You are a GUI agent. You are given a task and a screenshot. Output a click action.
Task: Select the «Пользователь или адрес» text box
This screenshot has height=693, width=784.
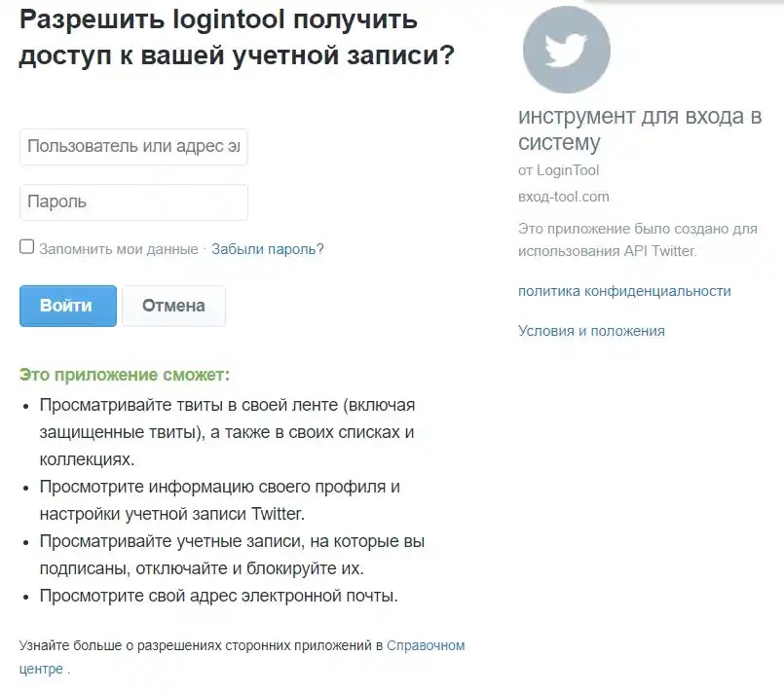tap(133, 147)
